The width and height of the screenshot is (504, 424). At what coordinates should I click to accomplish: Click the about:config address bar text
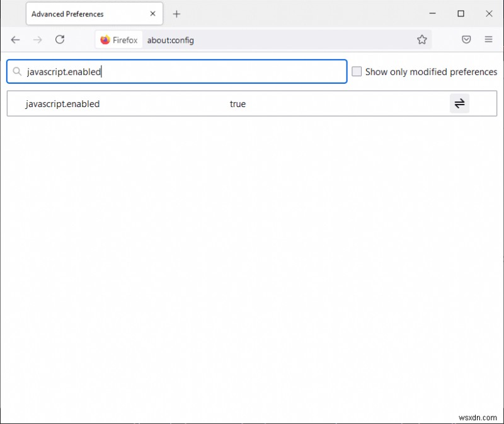click(x=170, y=40)
